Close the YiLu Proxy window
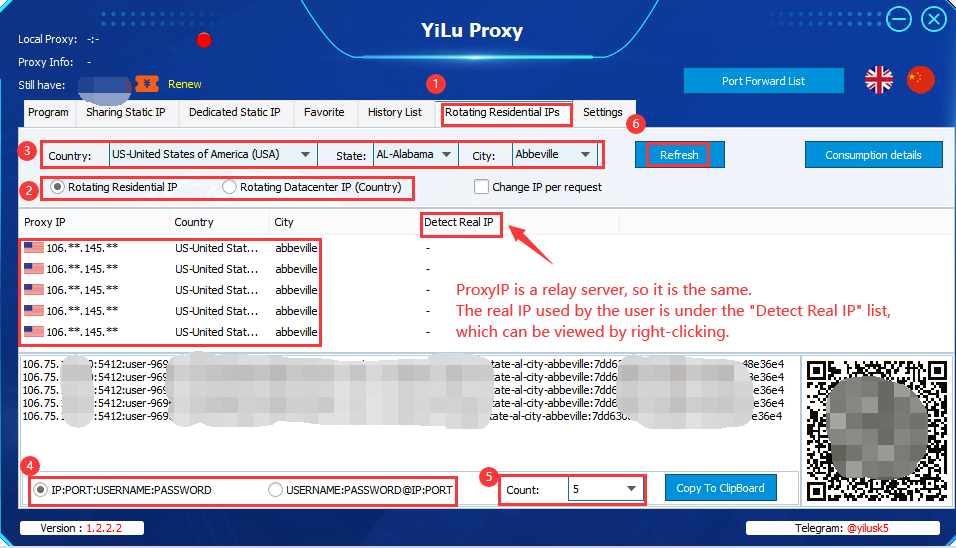This screenshot has height=548, width=956. point(933,19)
